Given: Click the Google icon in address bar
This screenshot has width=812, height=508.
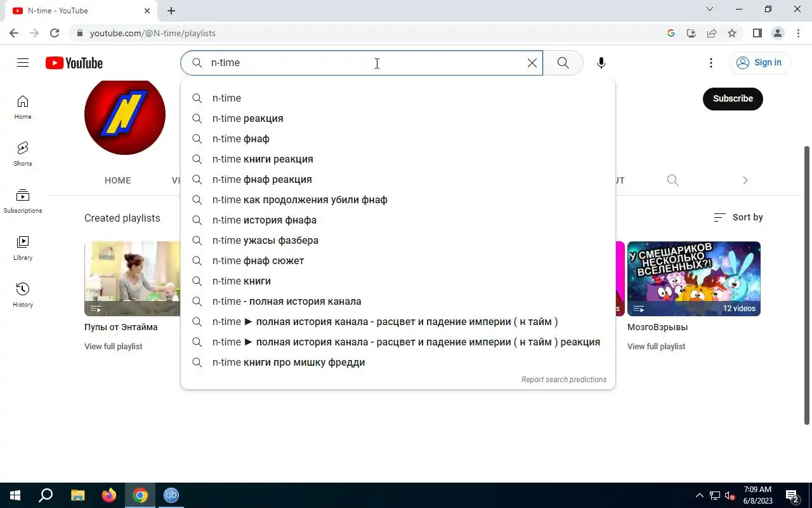Looking at the screenshot, I should coord(671,33).
